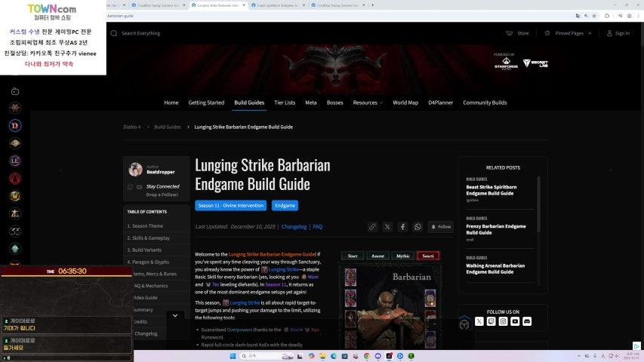Copy the guide link with the chain icon
This screenshot has width=644, height=362.
coord(372,226)
